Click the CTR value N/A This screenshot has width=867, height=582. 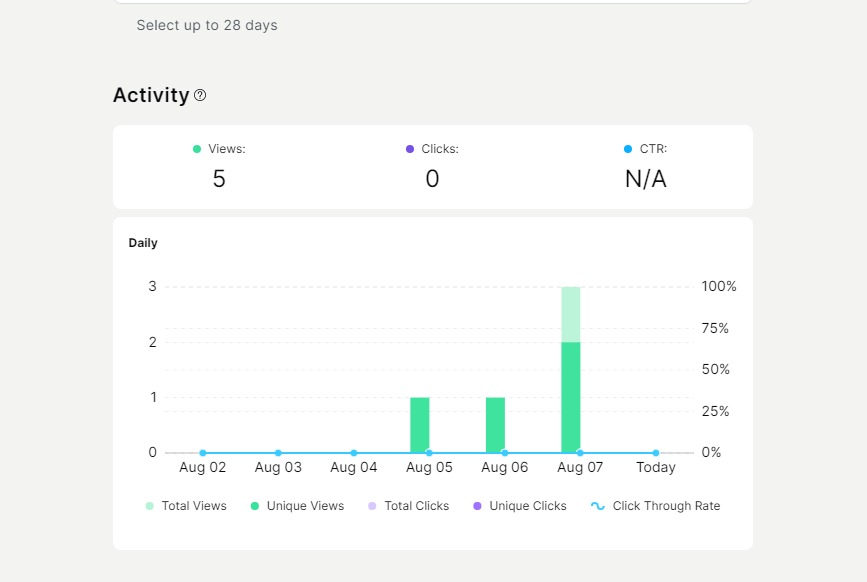[x=645, y=179]
